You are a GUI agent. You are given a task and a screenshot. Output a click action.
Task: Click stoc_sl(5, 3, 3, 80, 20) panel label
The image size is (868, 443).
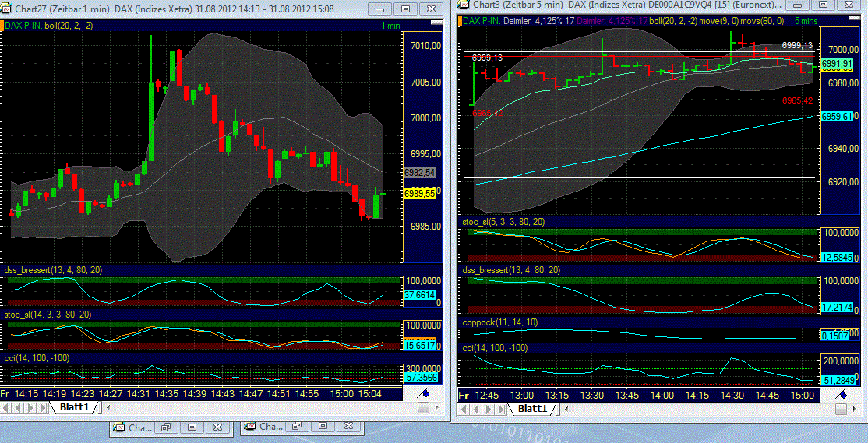tap(503, 223)
